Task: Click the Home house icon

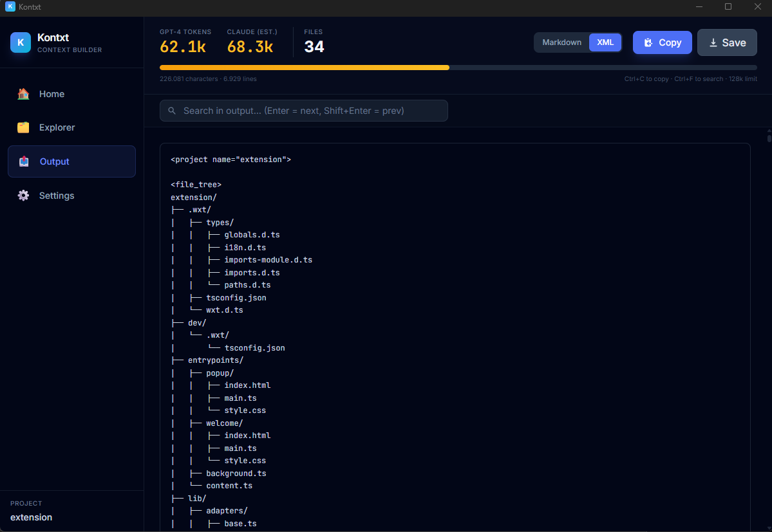Action: [23, 94]
